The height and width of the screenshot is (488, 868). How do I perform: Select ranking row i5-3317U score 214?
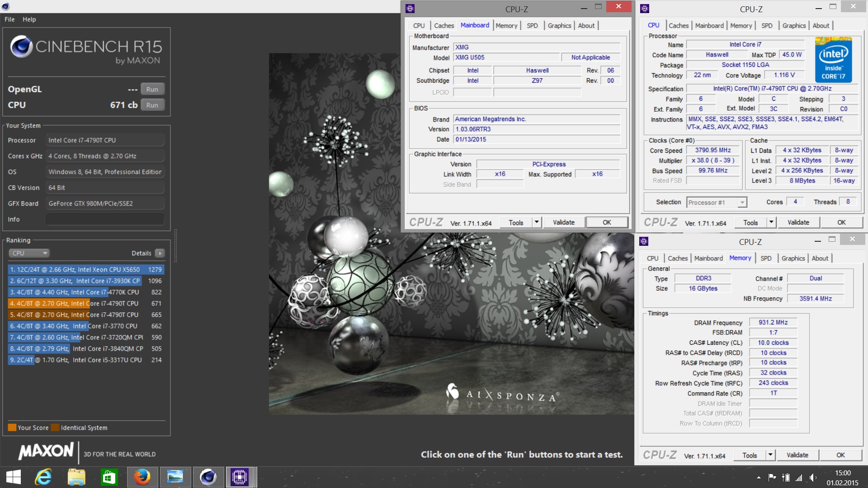(x=86, y=360)
